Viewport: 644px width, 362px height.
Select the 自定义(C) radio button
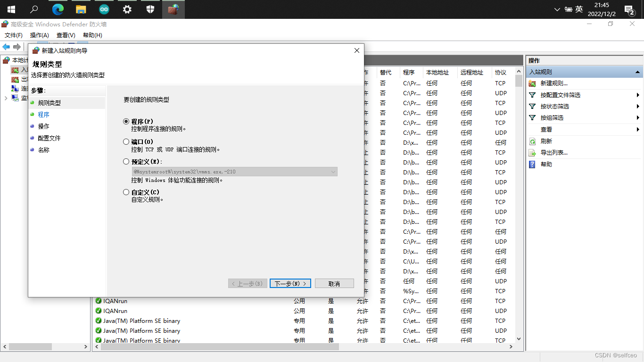click(x=126, y=192)
